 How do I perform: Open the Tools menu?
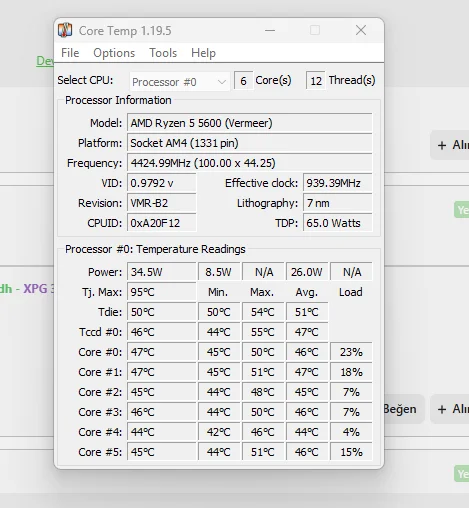tap(163, 53)
